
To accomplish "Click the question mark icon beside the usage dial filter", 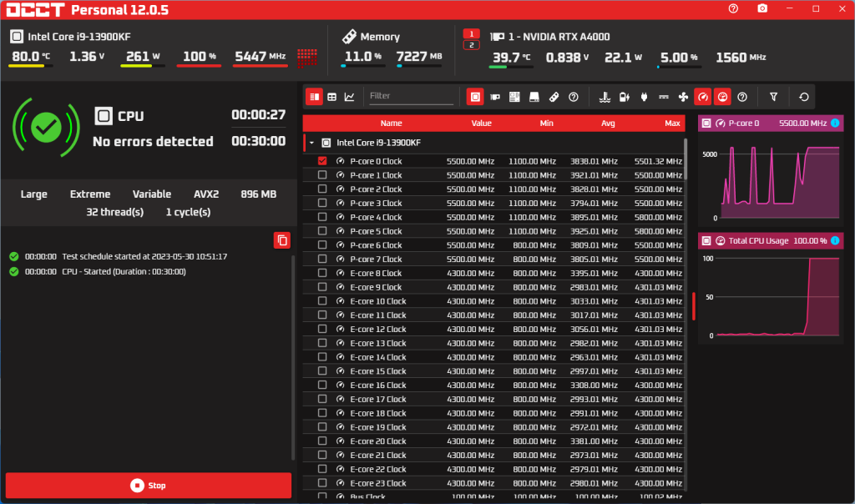I will (742, 97).
